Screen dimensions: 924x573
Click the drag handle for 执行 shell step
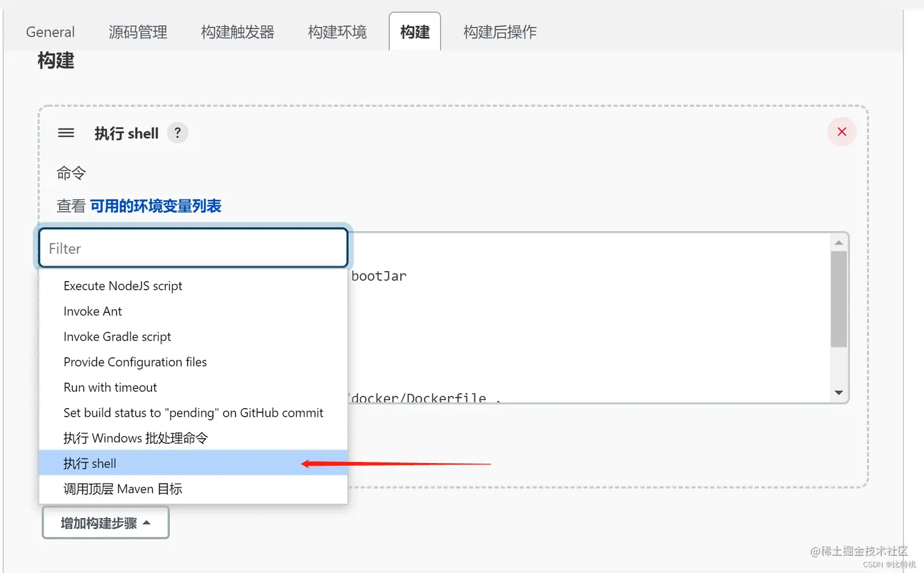coord(66,133)
